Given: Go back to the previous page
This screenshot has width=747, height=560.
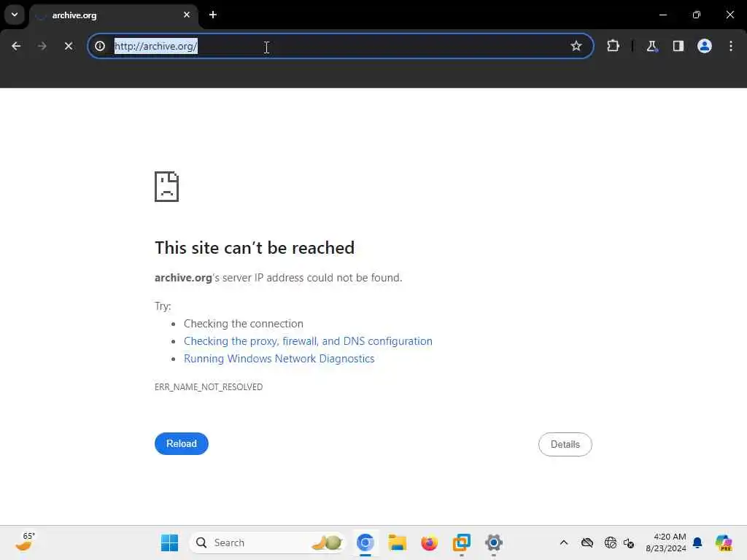Looking at the screenshot, I should coord(16,46).
